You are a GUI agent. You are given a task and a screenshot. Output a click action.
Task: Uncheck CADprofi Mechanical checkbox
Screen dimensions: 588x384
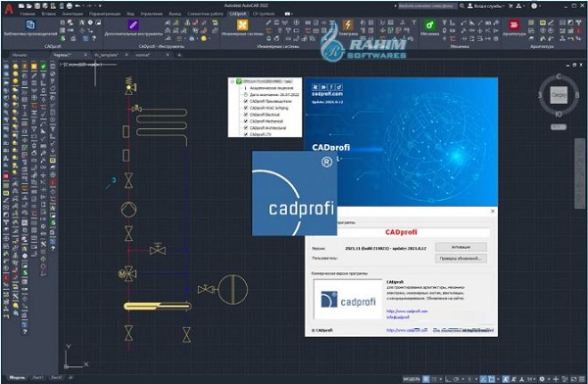point(246,121)
